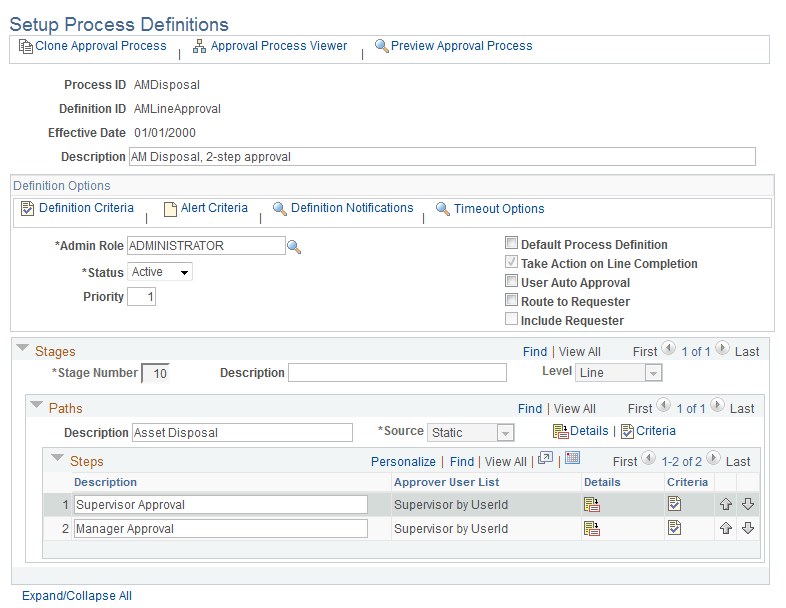Click the Paths Criteria icon

coord(627,431)
